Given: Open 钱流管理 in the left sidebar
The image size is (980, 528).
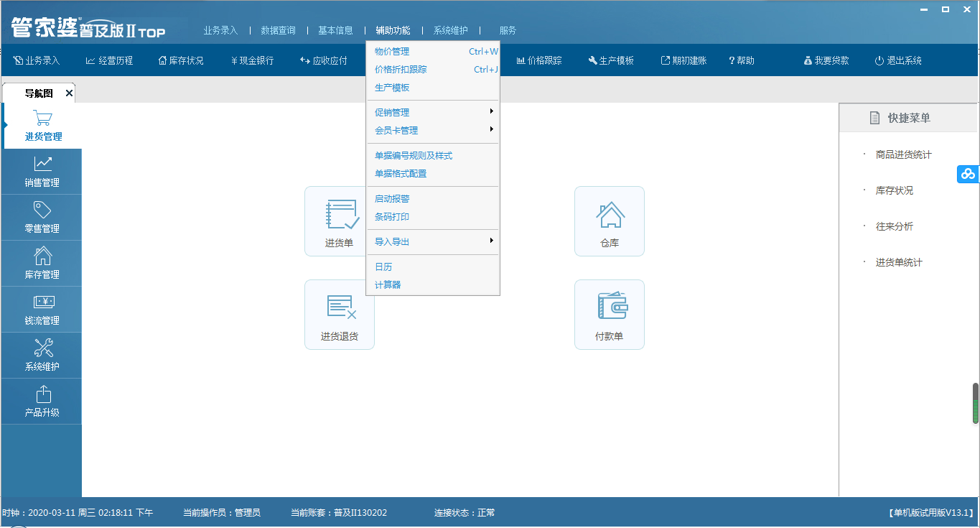Looking at the screenshot, I should 42,310.
